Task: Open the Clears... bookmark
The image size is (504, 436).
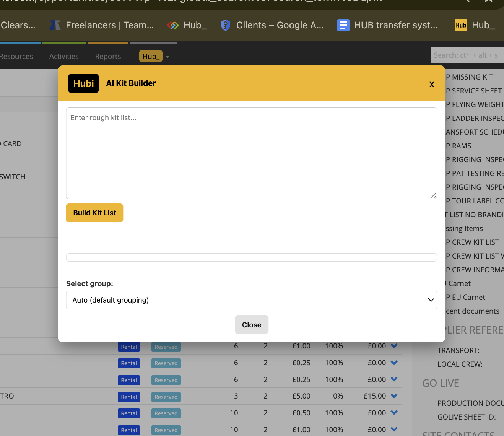Action: point(18,25)
